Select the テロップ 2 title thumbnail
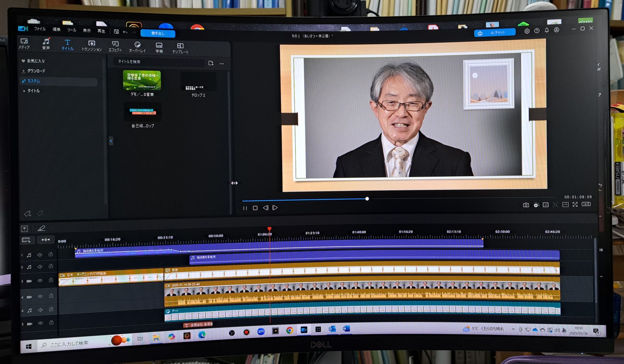Viewport: 624px width, 364px height. [x=198, y=82]
